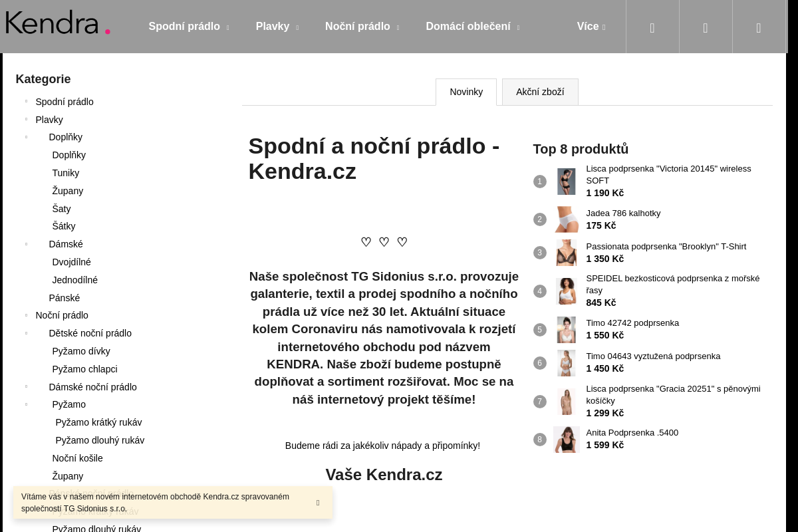Screen dimensions: 798x532
Task: Open the Dětské noční prádlo category
Action: click(x=90, y=333)
